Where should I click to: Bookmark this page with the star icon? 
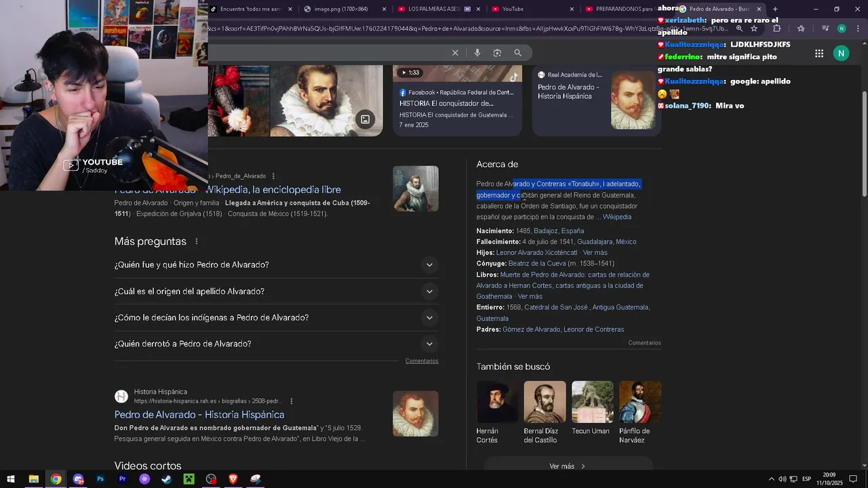(754, 28)
